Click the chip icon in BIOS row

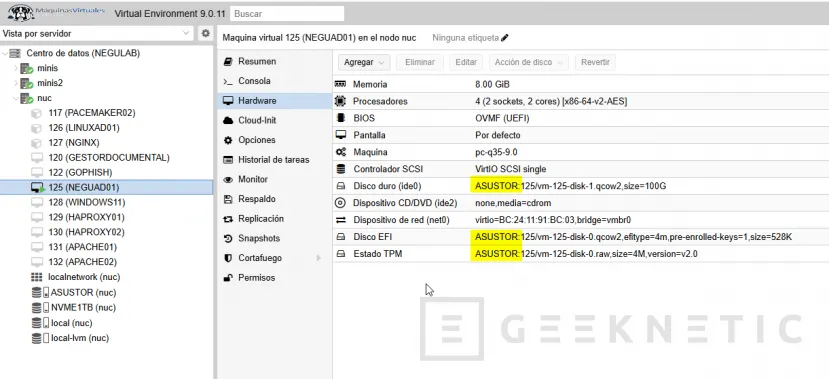[341, 118]
